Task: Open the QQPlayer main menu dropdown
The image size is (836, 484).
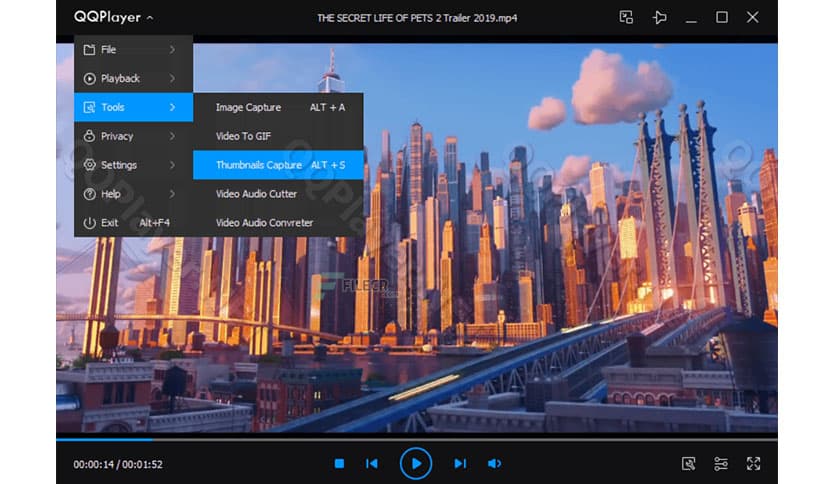Action: click(x=114, y=17)
